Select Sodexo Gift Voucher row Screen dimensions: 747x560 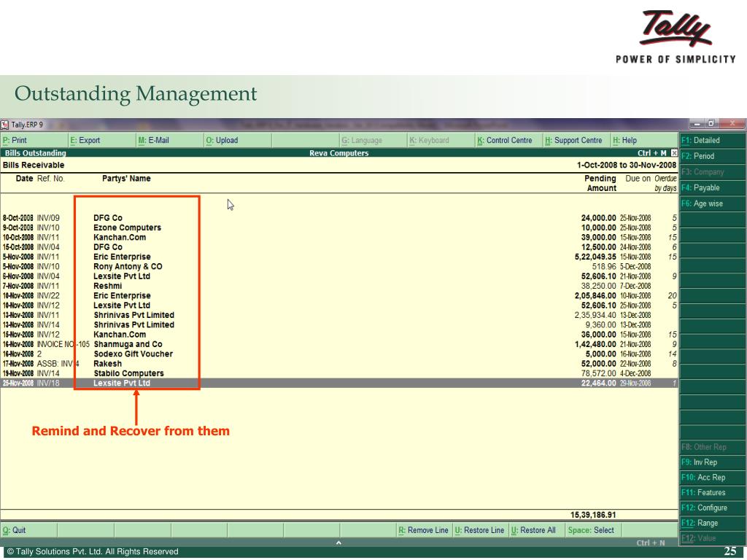(339, 354)
